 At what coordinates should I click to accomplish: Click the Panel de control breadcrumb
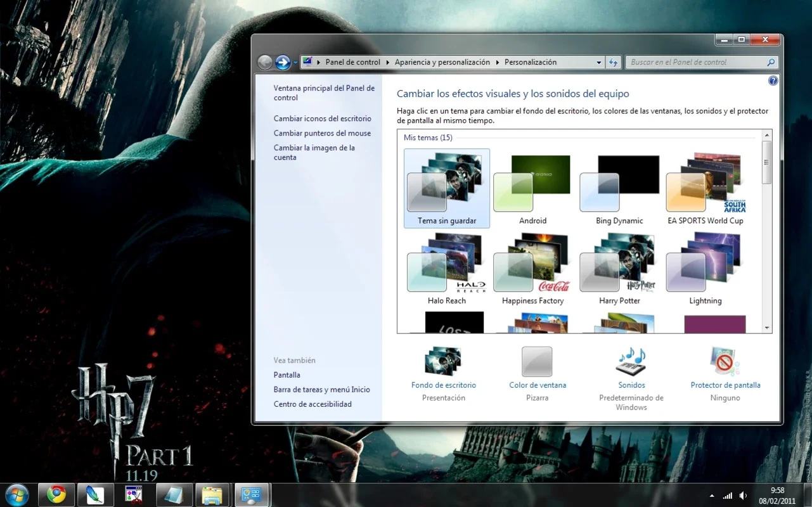pyautogui.click(x=352, y=62)
